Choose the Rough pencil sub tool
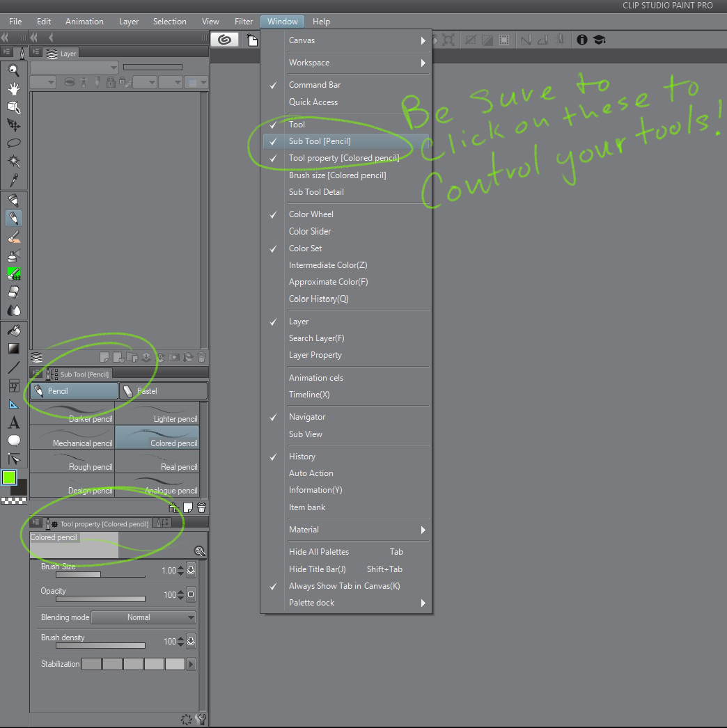Image resolution: width=727 pixels, height=728 pixels. [x=72, y=461]
